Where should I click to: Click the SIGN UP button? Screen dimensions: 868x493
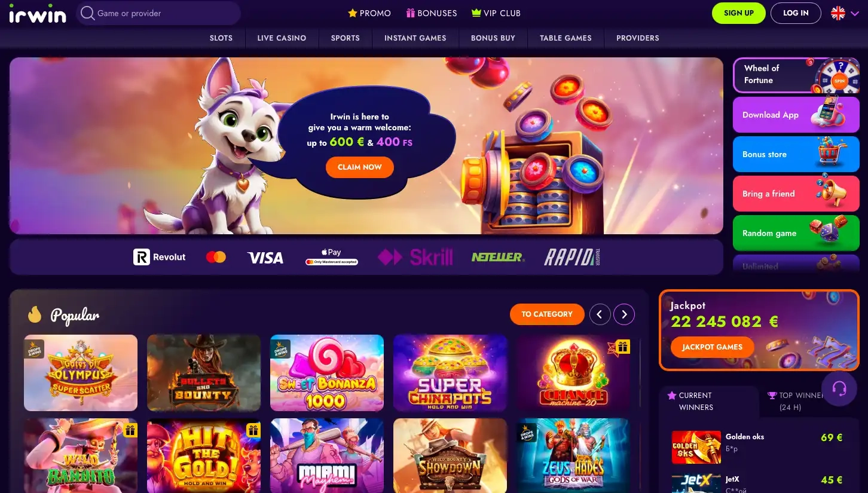click(x=739, y=13)
